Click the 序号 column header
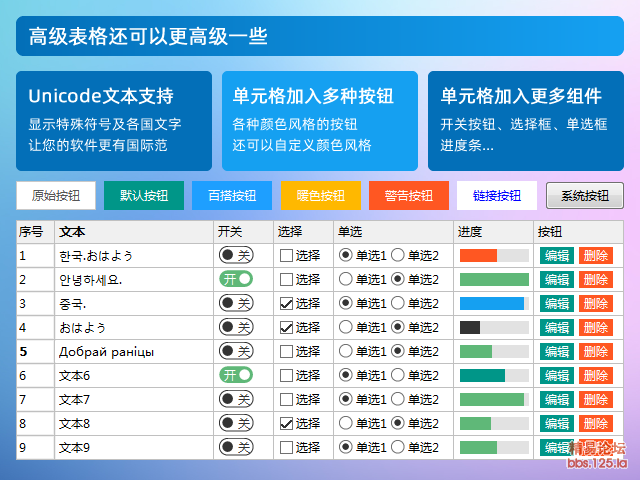The height and width of the screenshot is (480, 640). (36, 232)
